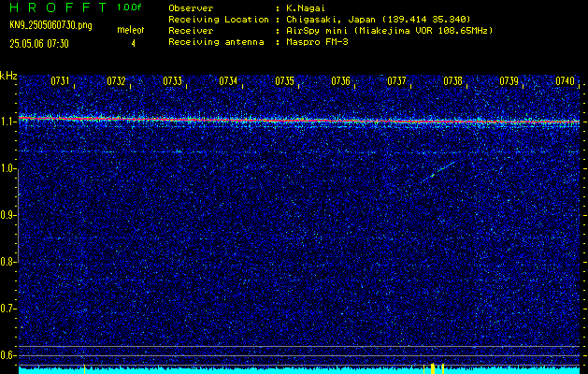Click the Receiving Location field label
Image resolution: width=588 pixels, height=374 pixels.
(x=219, y=20)
